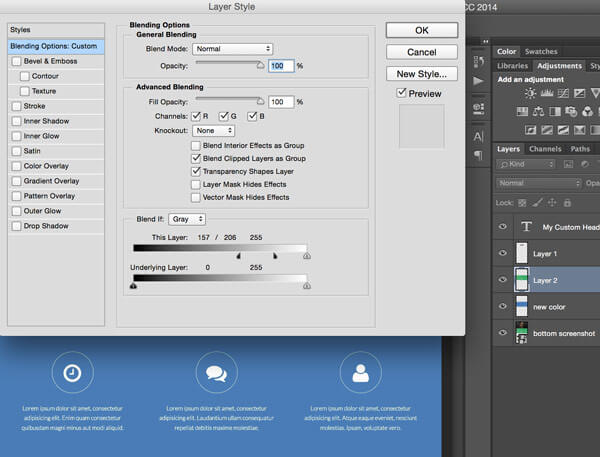Add an Invert adjustment
This screenshot has width=600, height=457.
pyautogui.click(x=530, y=130)
